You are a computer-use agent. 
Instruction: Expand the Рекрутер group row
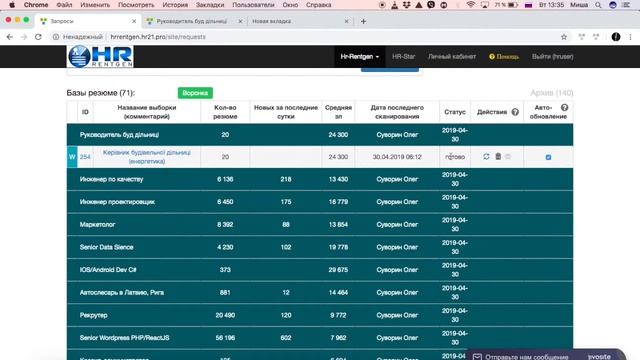[320, 315]
